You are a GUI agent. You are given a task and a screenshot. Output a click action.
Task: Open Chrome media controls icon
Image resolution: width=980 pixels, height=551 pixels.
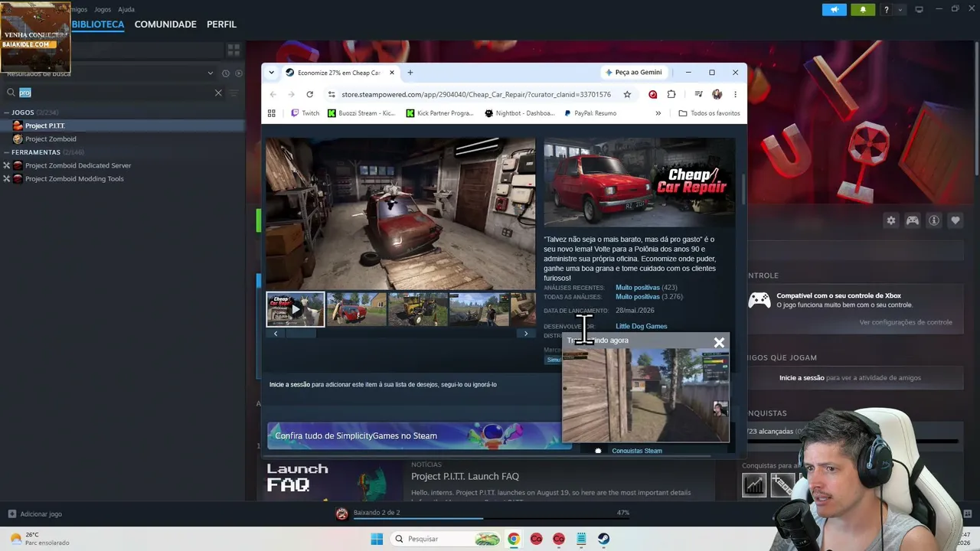[698, 94]
